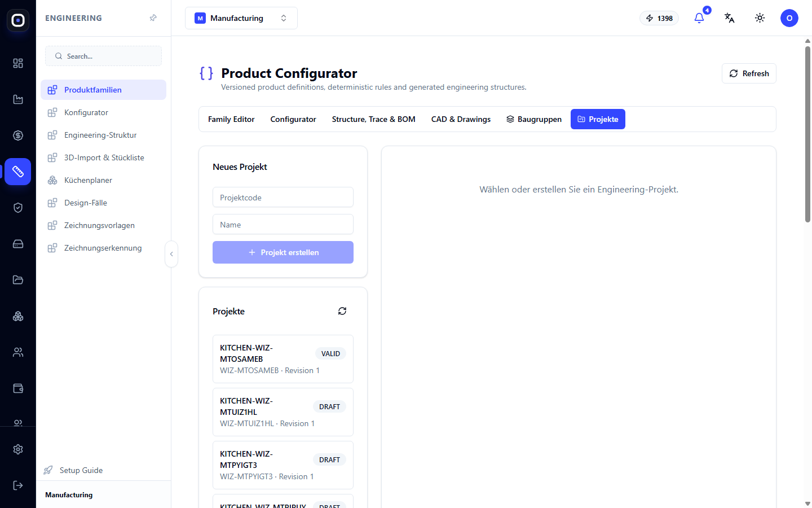Open the dashboard grid icon in left rail
This screenshot has width=812, height=508.
18,63
